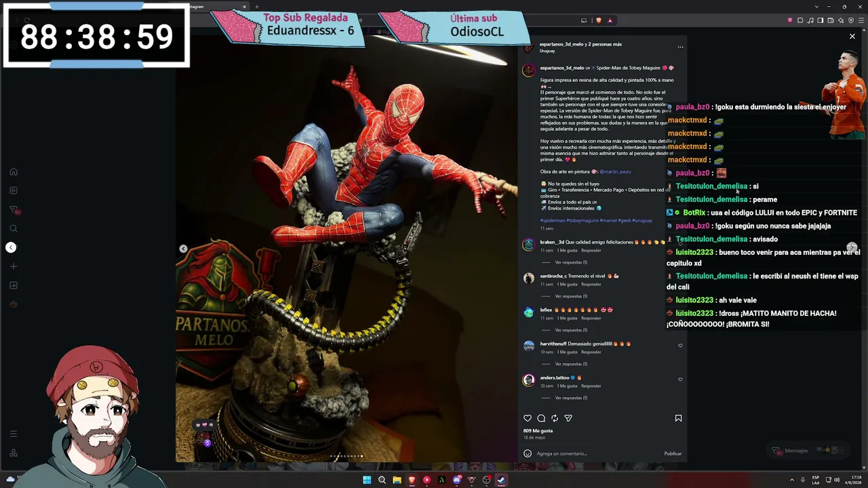
Task: Reply to harvithsnuff's comment
Action: (591, 352)
